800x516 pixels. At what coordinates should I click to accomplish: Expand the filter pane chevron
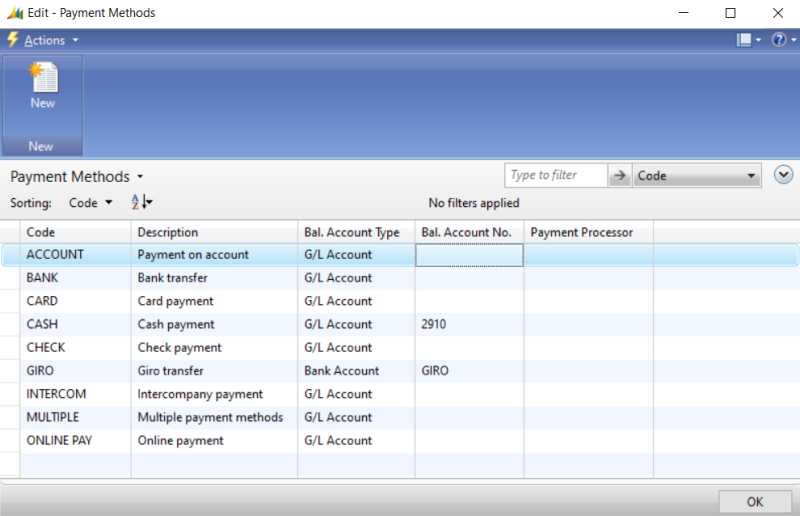tap(784, 175)
